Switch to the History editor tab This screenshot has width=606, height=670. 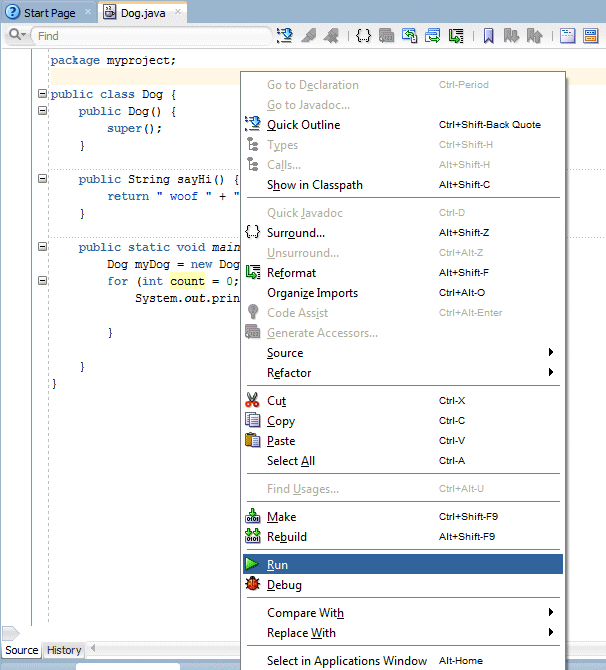pyautogui.click(x=64, y=650)
